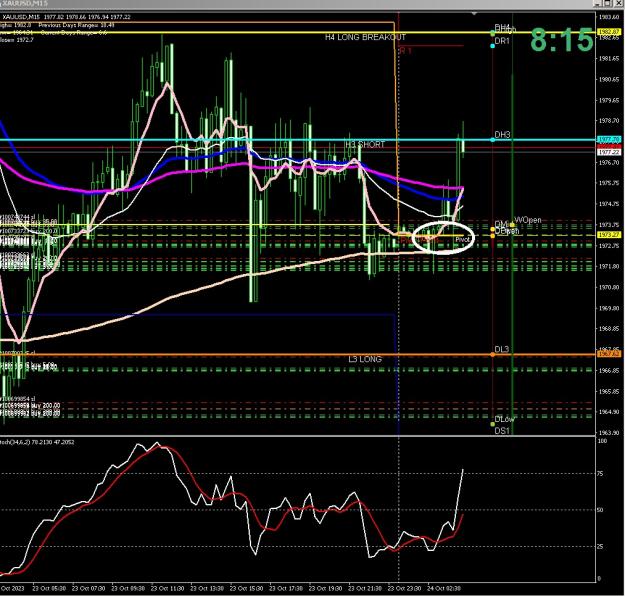Click the cyan dot beside DR1

(493, 46)
